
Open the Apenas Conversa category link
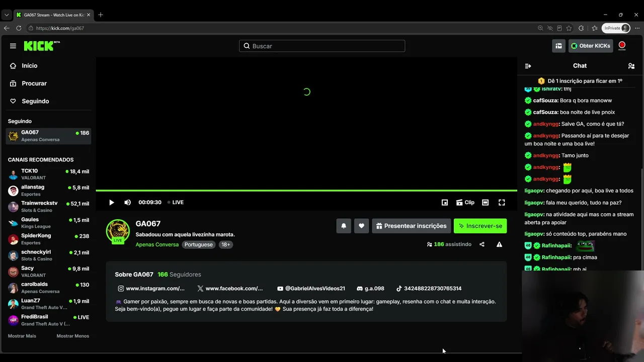click(x=157, y=244)
